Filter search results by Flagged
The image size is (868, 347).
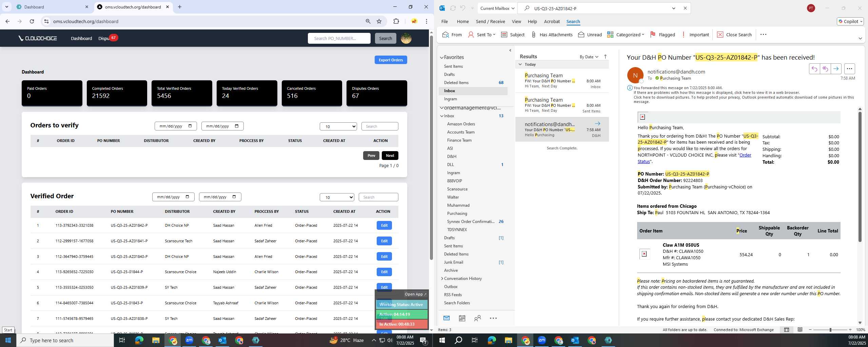(662, 35)
